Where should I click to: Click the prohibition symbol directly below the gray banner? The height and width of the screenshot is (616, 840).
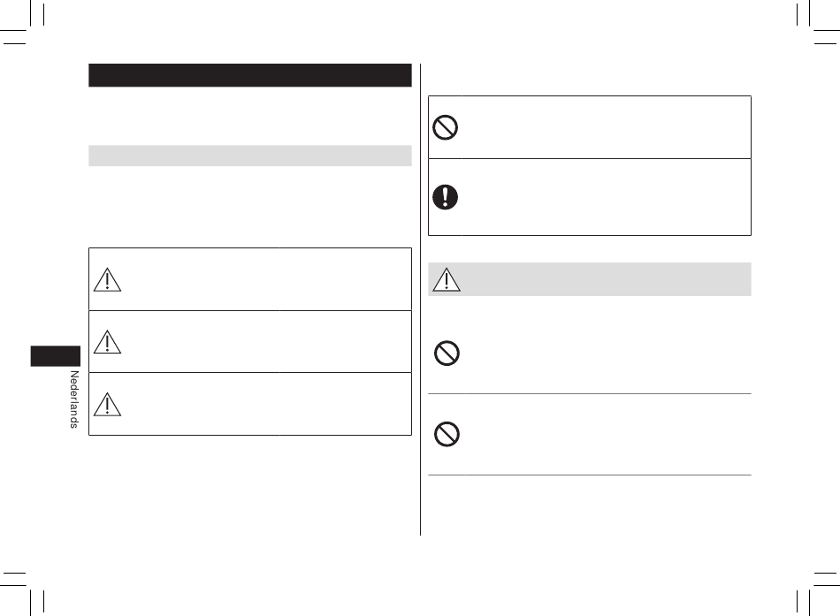(x=447, y=353)
